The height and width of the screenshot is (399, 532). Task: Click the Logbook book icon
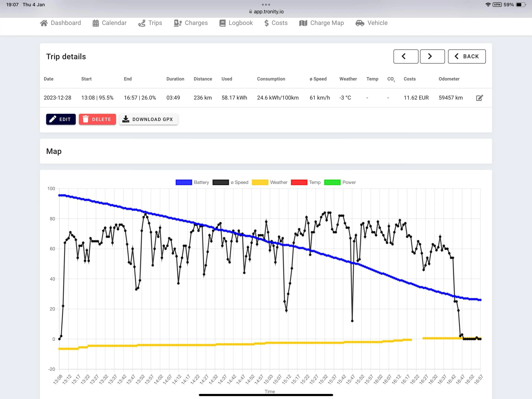pyautogui.click(x=222, y=23)
